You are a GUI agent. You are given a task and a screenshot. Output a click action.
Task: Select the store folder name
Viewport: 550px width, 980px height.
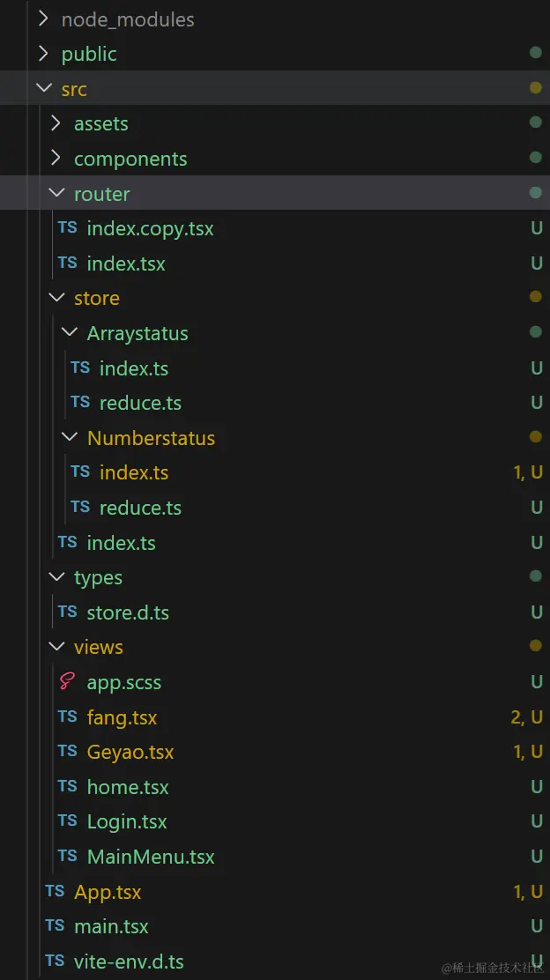[97, 298]
